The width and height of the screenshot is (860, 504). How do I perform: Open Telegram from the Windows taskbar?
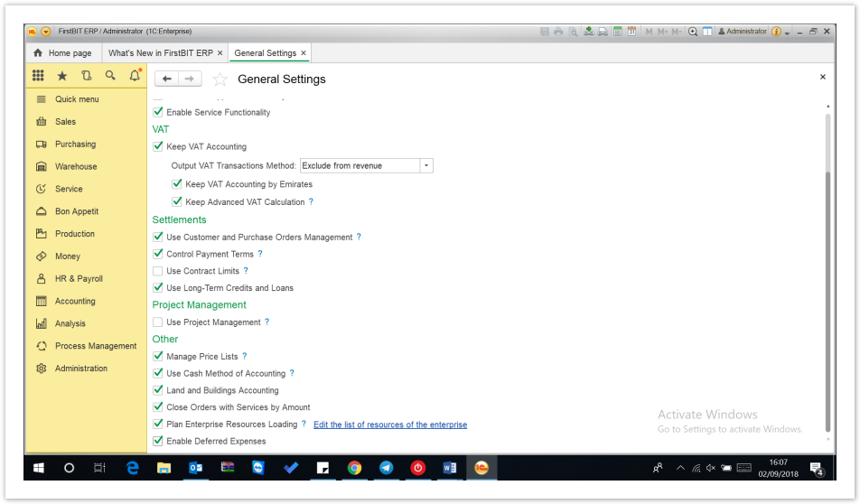pos(386,468)
